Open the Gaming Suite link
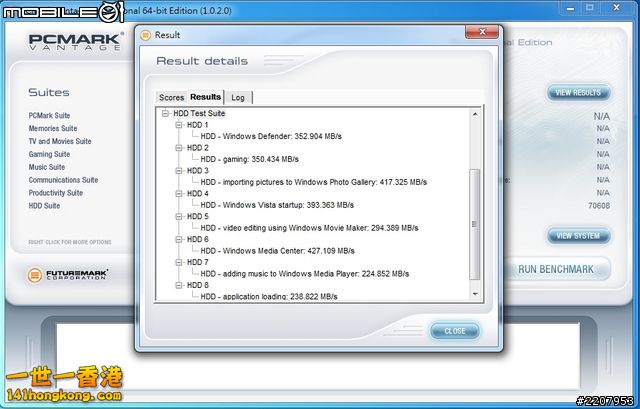The image size is (640, 409). pos(49,154)
